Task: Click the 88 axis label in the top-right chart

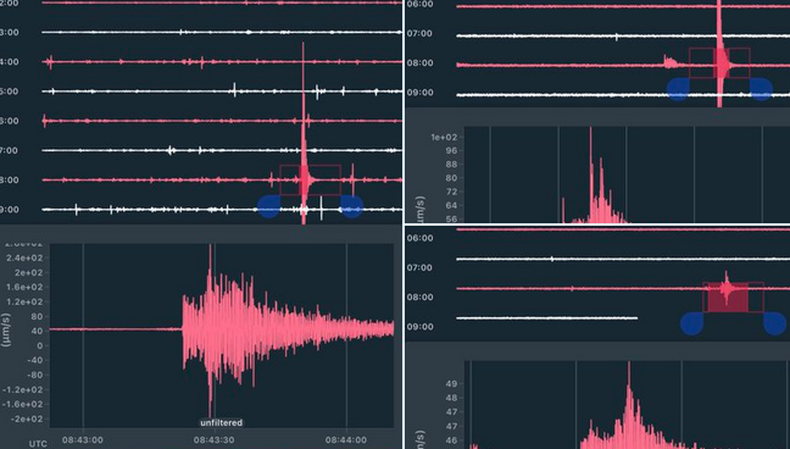Action: point(451,164)
